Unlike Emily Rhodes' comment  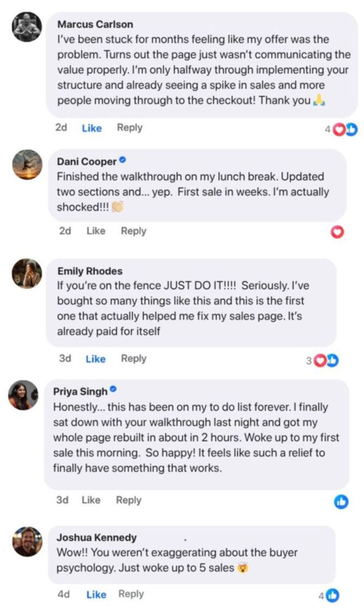[x=95, y=359]
